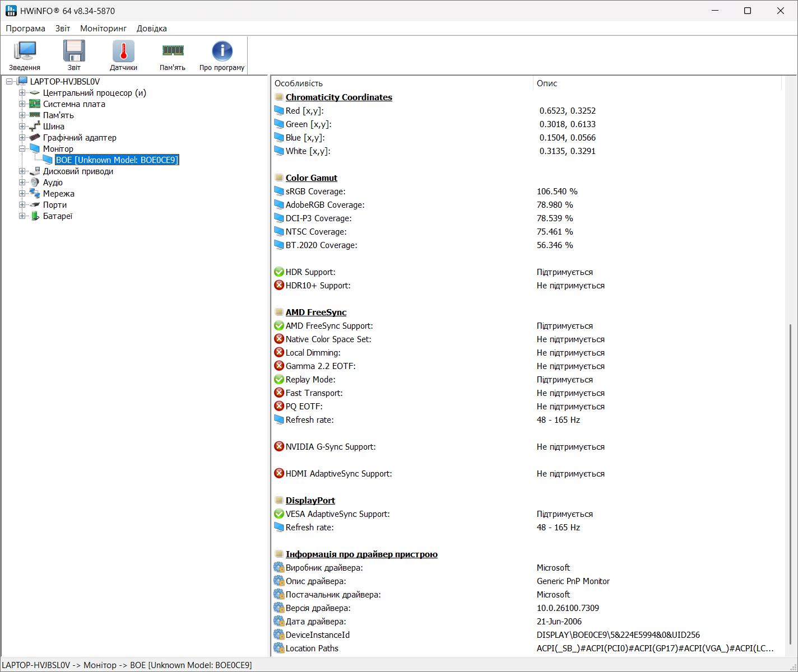Viewport: 798px width, 672px height.
Task: Click the green check icon beside HDR Support
Action: coord(279,272)
